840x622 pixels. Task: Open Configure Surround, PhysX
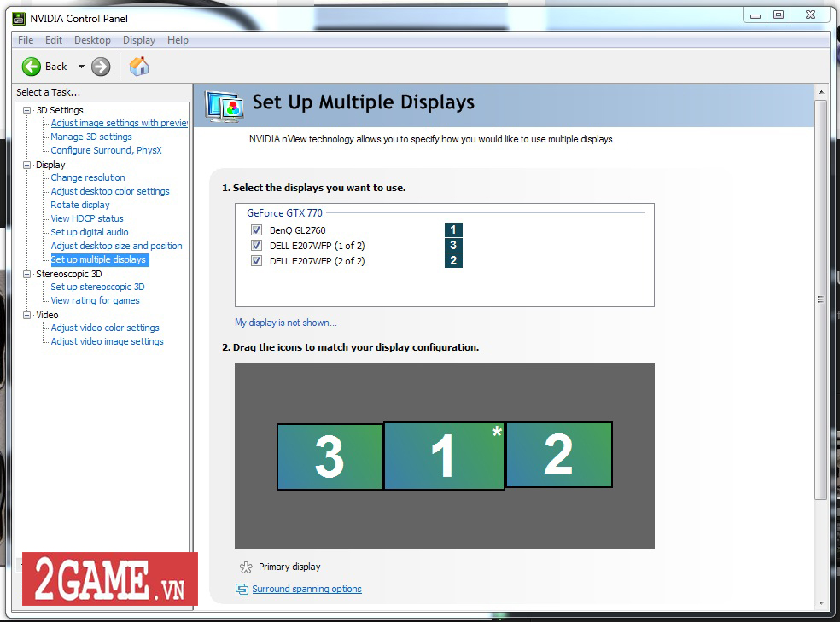click(x=106, y=150)
